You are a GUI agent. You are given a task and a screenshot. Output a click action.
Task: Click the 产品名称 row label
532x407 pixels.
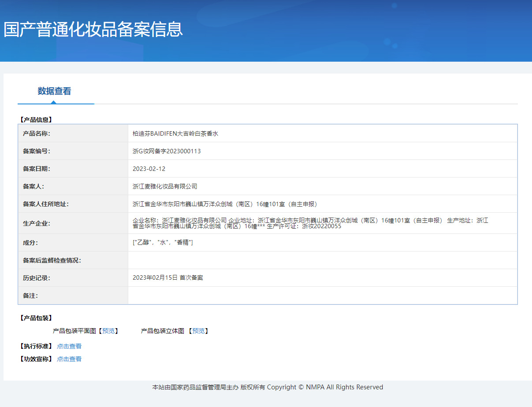tap(37, 133)
